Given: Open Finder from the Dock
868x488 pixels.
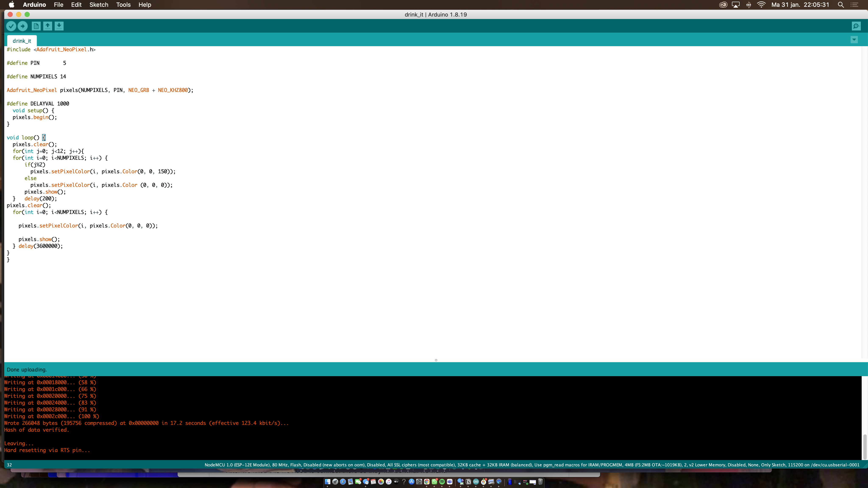Looking at the screenshot, I should pyautogui.click(x=328, y=482).
